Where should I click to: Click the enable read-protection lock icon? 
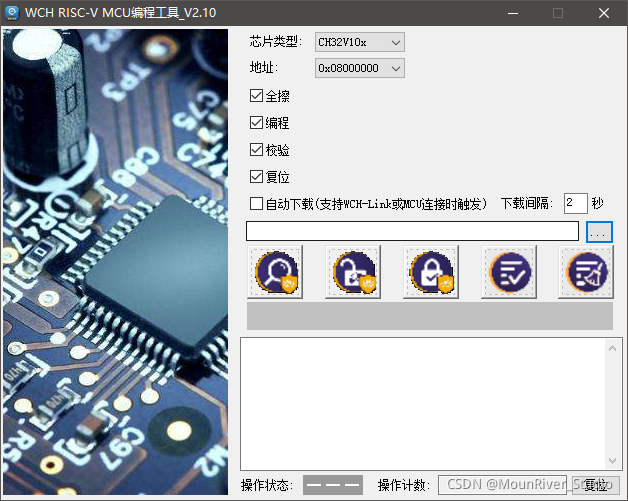tap(431, 272)
